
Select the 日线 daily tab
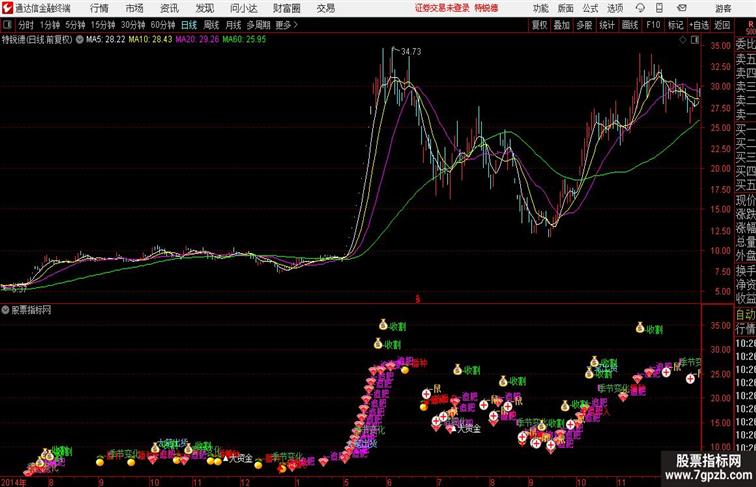click(189, 25)
